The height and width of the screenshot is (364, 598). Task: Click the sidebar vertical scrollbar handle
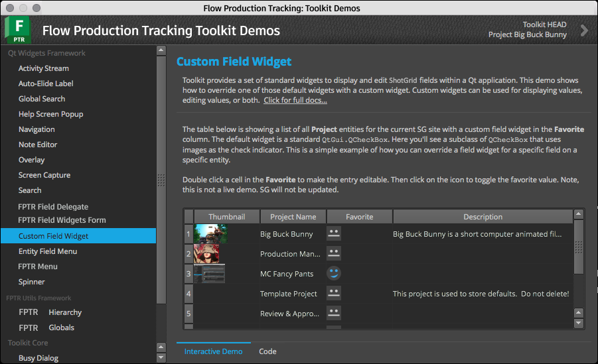pos(161,180)
